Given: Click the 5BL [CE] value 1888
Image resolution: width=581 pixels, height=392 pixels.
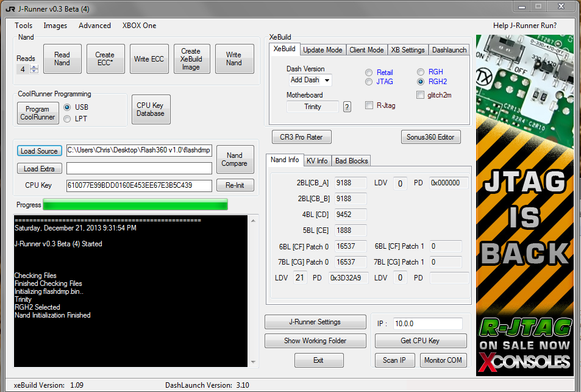Looking at the screenshot, I should pos(350,230).
